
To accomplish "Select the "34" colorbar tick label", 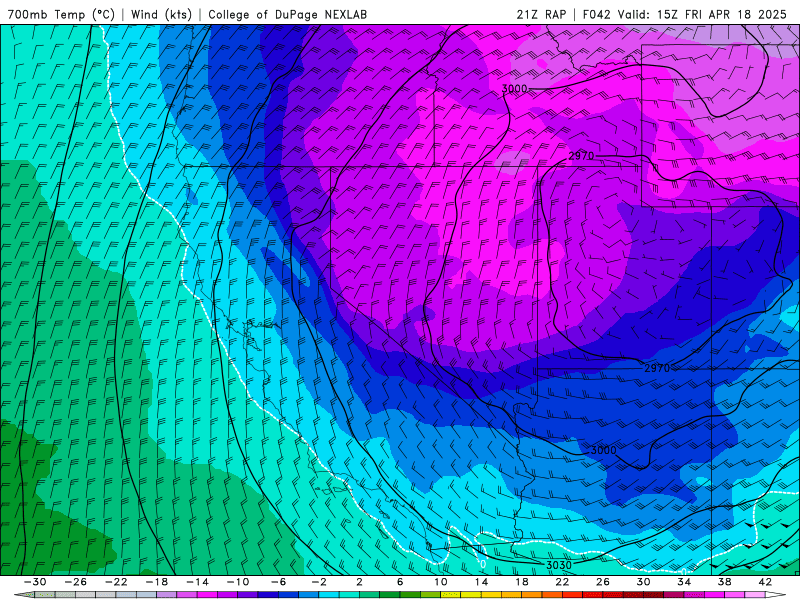I will (684, 582).
